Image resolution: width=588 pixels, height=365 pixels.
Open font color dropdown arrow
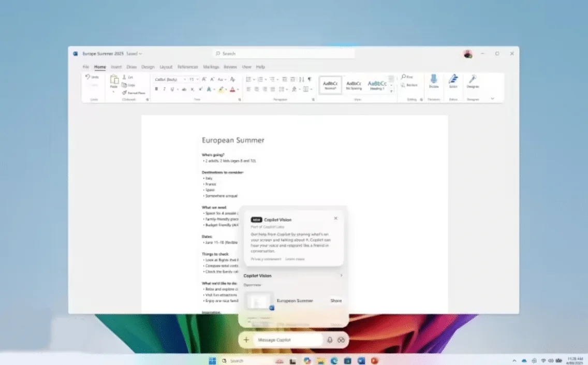(x=238, y=89)
